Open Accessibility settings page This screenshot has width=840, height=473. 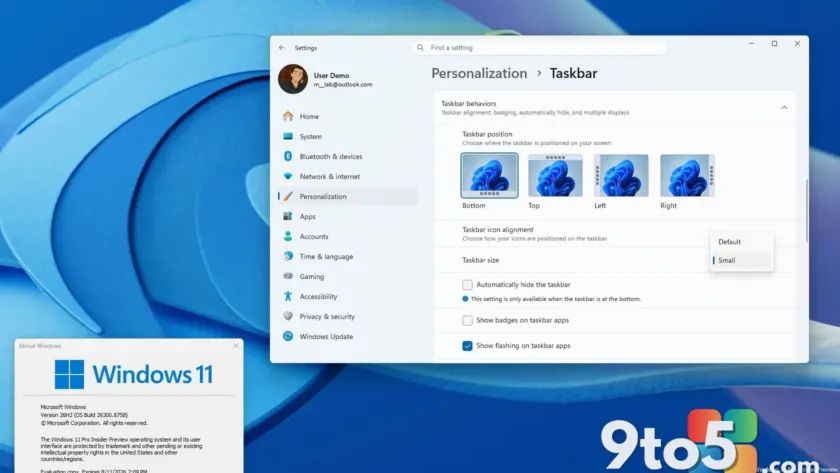[348, 296]
